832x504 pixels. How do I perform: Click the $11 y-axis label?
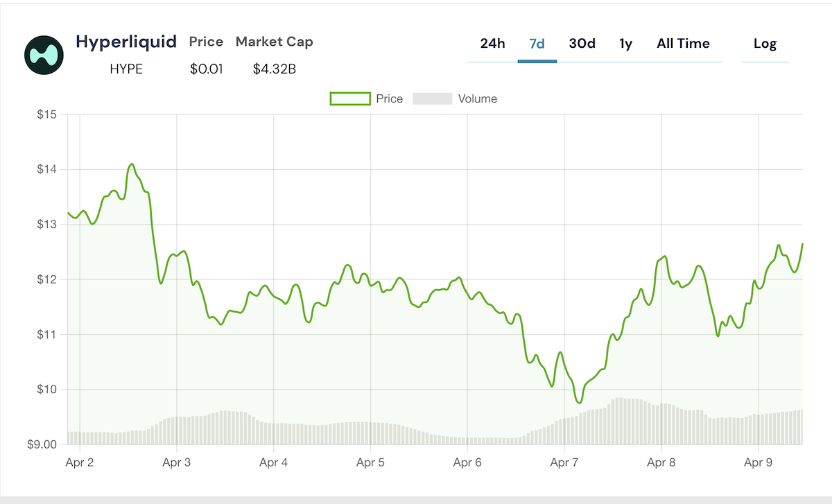tap(47, 335)
